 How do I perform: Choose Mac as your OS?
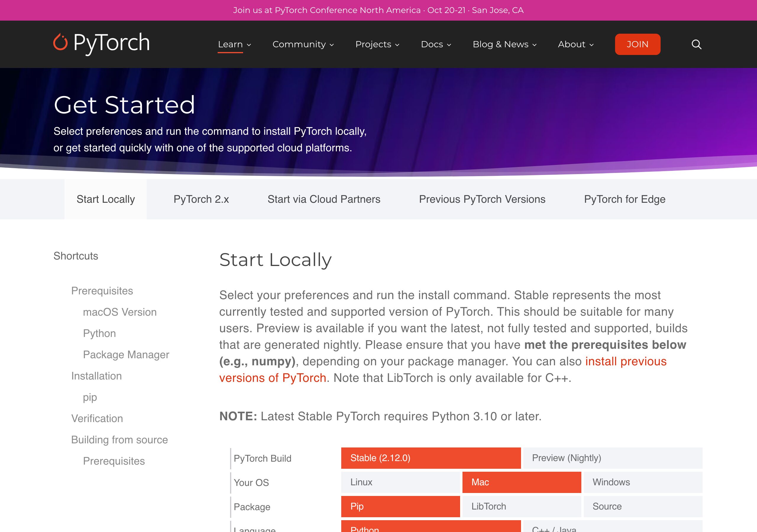[522, 482]
